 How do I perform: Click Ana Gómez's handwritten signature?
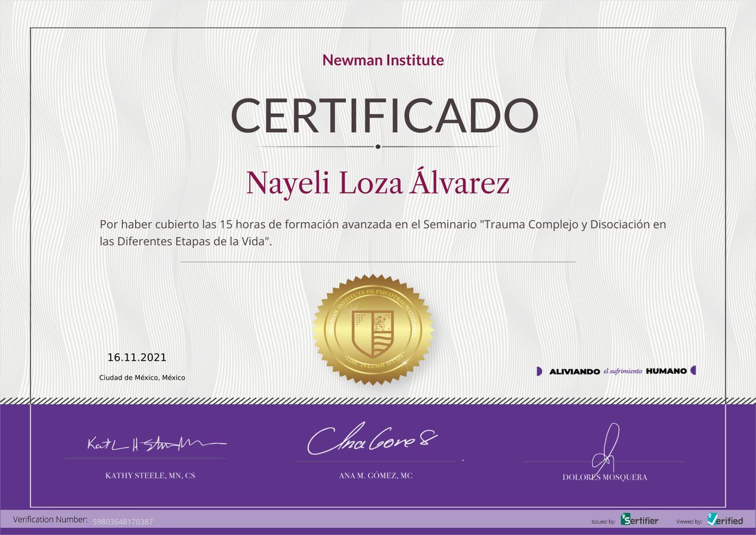pos(372,439)
